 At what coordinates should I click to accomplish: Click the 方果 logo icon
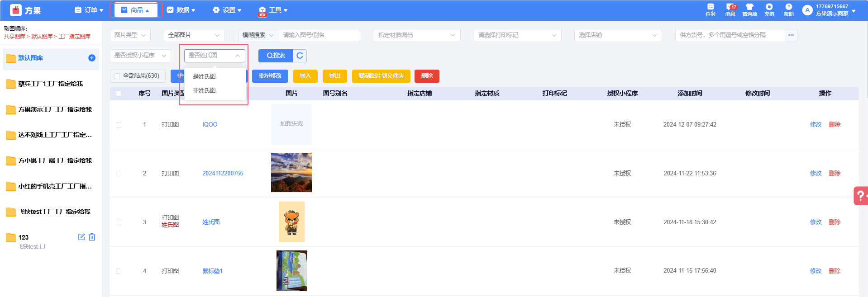coord(16,10)
